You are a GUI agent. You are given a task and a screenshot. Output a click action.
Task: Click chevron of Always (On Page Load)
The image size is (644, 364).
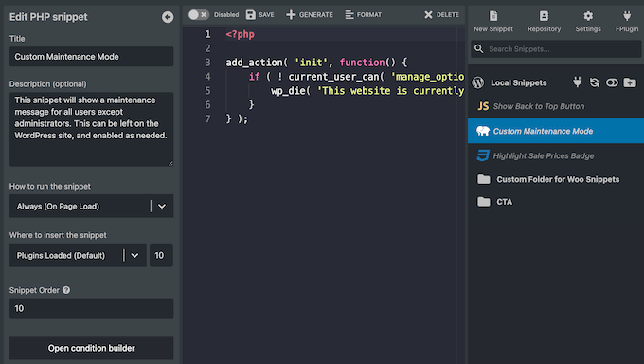162,206
